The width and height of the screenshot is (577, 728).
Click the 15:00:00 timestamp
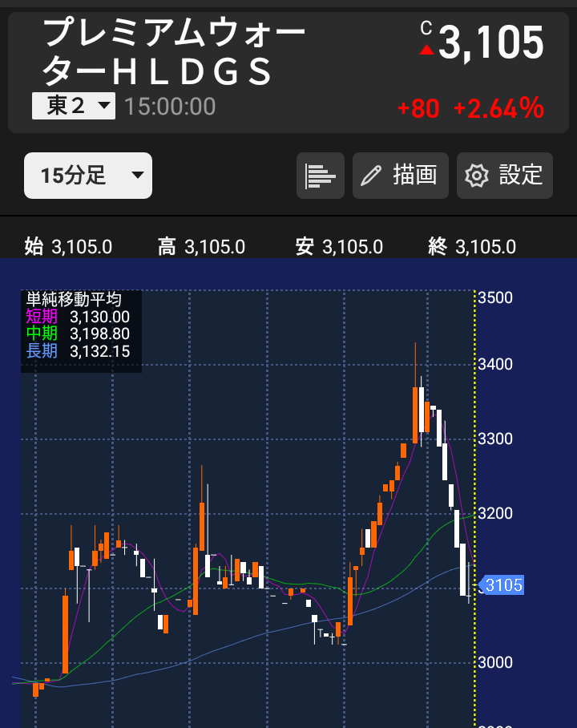point(170,107)
